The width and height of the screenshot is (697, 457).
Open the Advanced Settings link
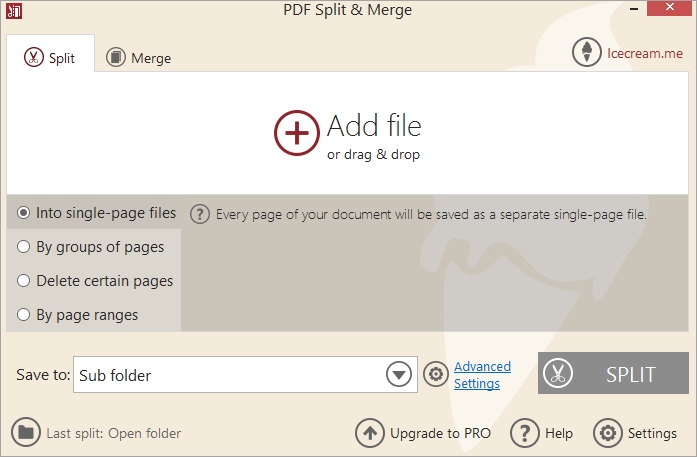click(x=482, y=375)
